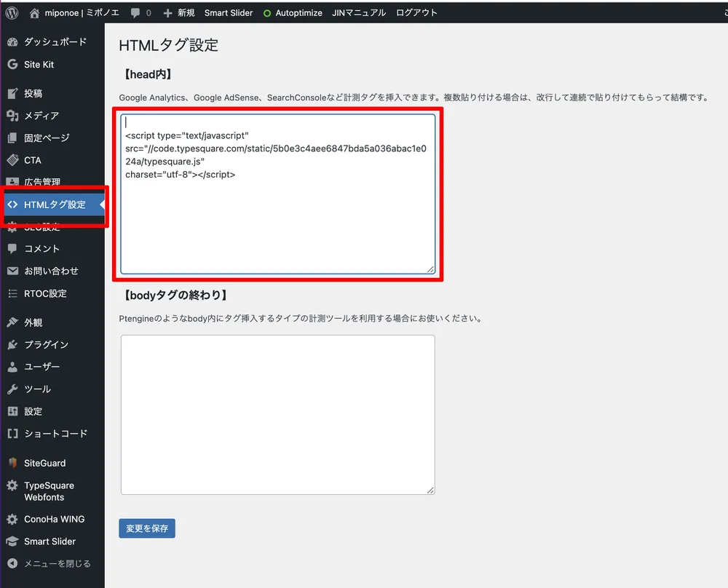Viewport: 728px width, 588px height.
Task: Click the HTMLタグ設定 page heading
Action: pos(169,45)
